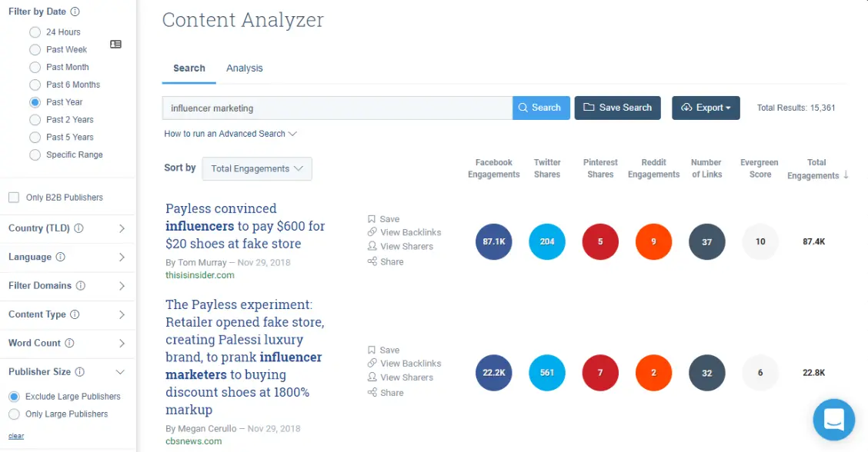Click the Share icon for CBS News article
Image resolution: width=868 pixels, height=452 pixels.
372,393
